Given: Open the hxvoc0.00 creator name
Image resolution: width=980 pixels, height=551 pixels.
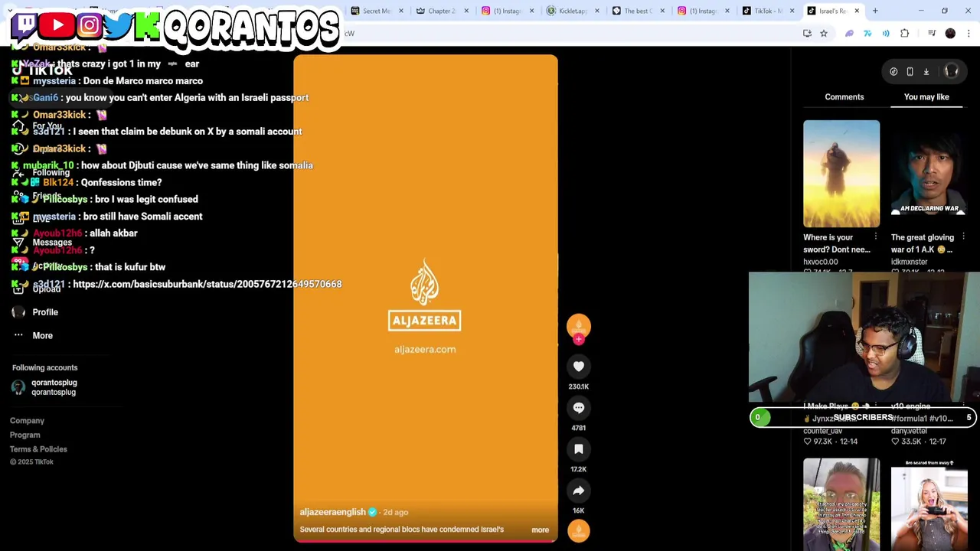Looking at the screenshot, I should coord(821,262).
